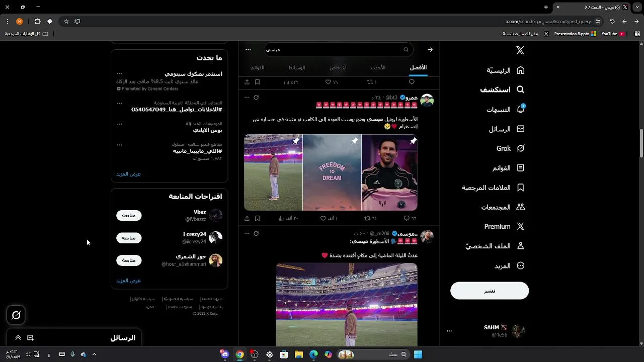This screenshot has width=644, height=362.
Task: Share عمرو post
Action: pos(247,218)
